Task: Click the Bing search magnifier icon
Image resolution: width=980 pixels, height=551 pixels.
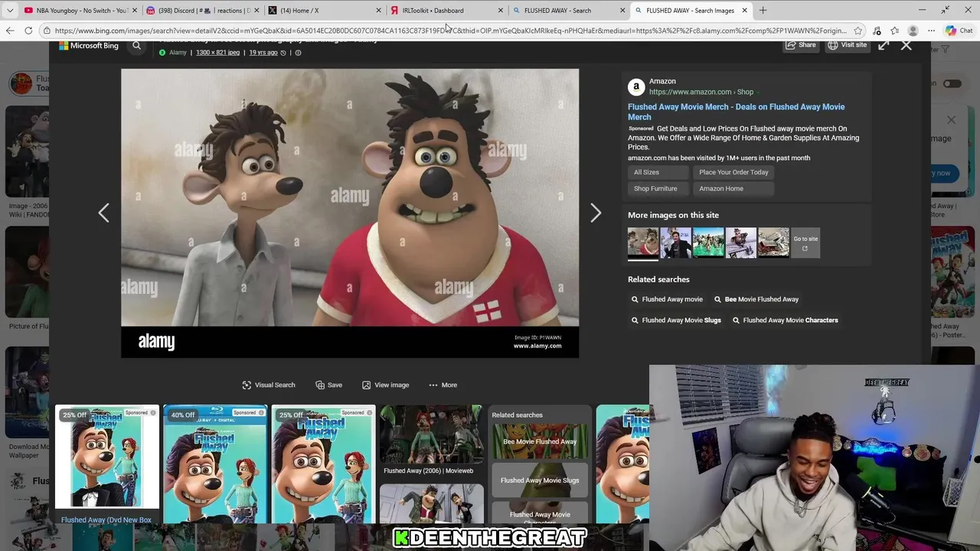Action: (x=136, y=46)
